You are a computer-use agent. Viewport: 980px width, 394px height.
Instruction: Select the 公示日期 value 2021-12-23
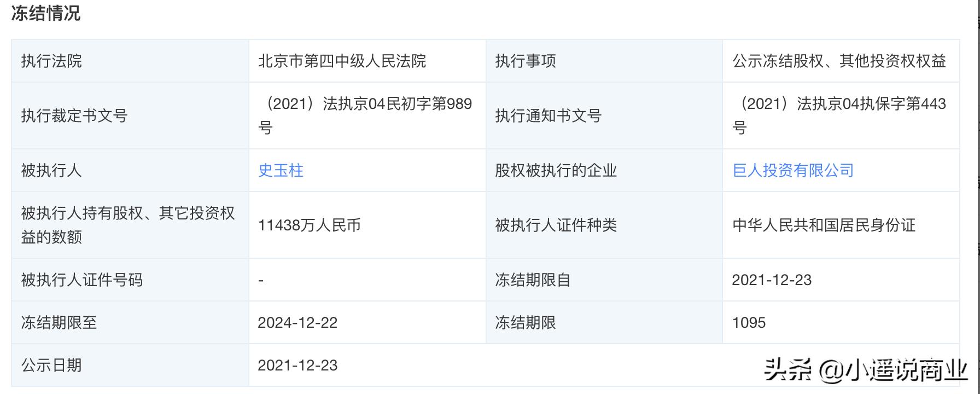click(297, 365)
